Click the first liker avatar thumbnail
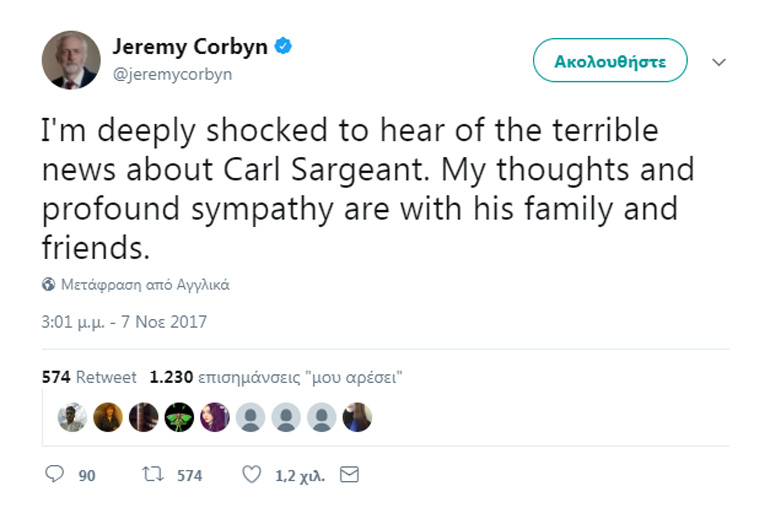This screenshot has width=770, height=513. point(72,417)
